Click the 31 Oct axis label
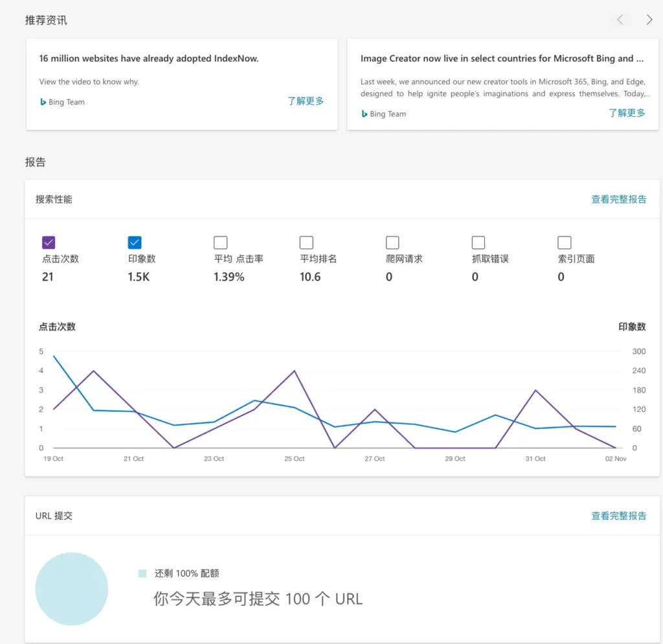This screenshot has width=663, height=644. coord(535,459)
